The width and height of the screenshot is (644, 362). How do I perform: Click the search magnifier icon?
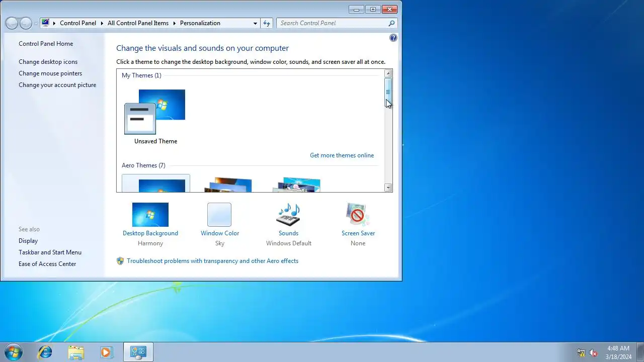tap(391, 23)
